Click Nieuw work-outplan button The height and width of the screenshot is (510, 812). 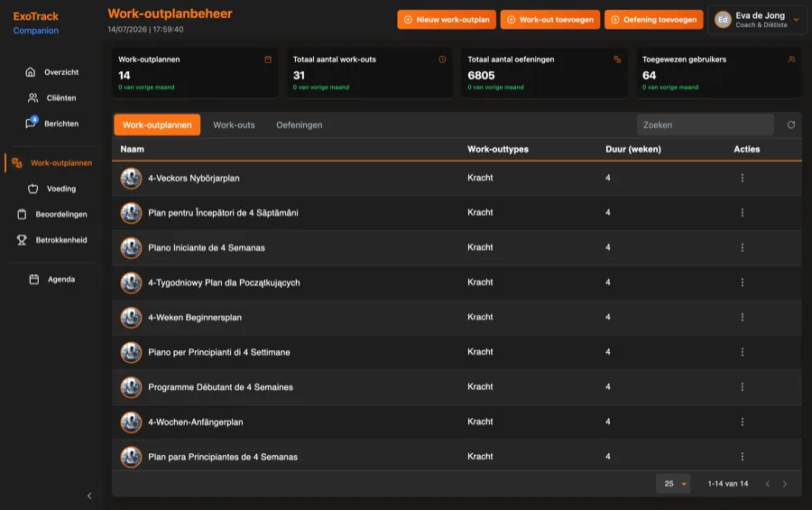[x=447, y=20]
